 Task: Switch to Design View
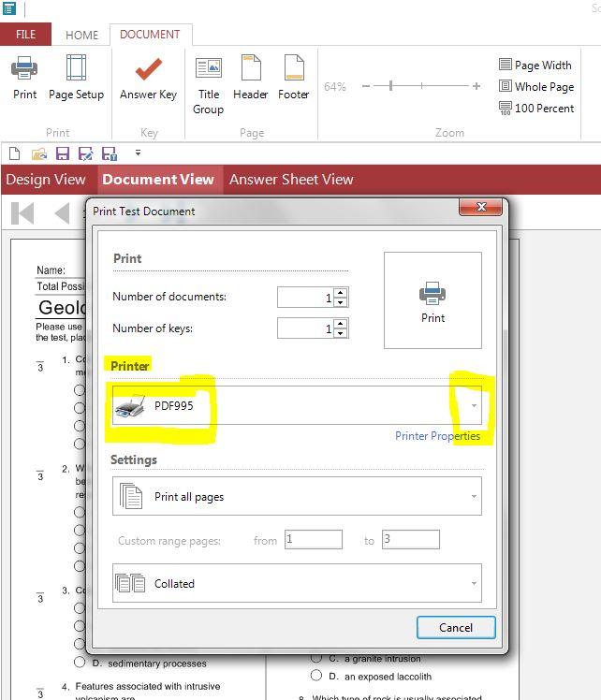46,180
